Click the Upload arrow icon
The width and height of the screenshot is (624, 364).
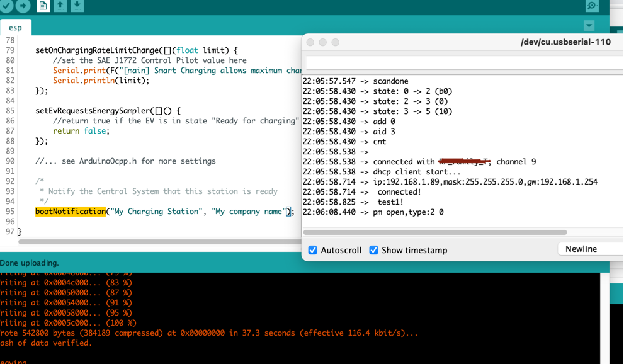click(21, 6)
